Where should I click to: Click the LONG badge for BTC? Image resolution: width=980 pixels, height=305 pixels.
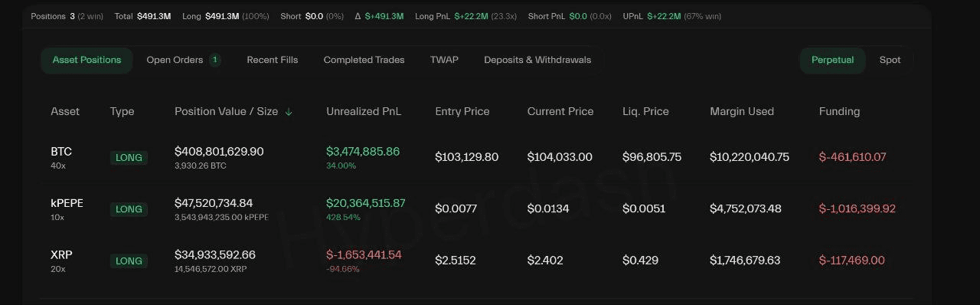point(129,158)
